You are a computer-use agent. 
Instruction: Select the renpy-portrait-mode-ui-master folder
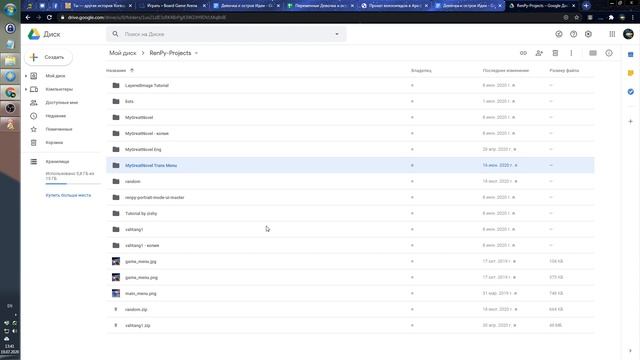pos(350,197)
